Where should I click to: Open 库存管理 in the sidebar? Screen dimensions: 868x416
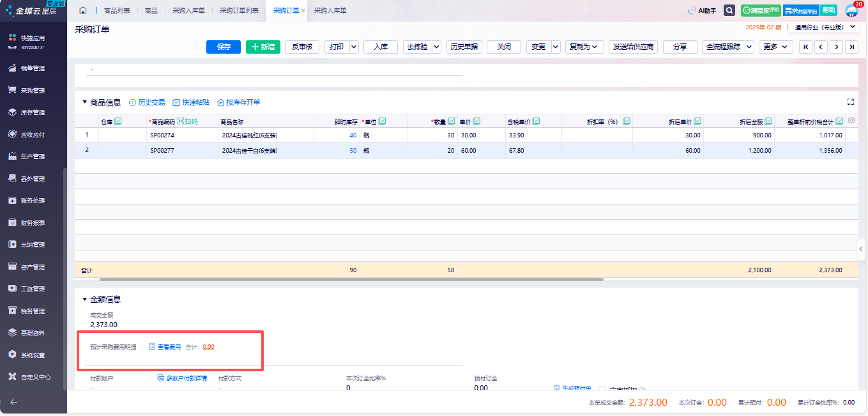pos(33,112)
